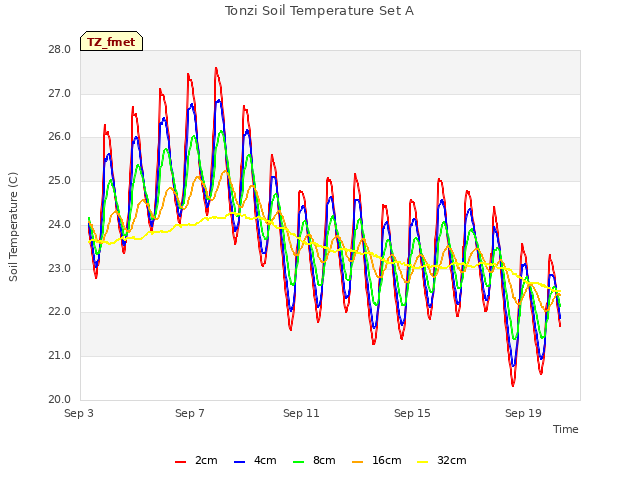The height and width of the screenshot is (480, 640).
Task: Click the orange 16cm legend swatch
Action: (358, 462)
